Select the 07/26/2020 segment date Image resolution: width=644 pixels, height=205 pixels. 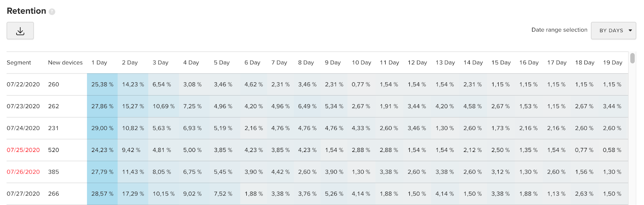pos(23,172)
